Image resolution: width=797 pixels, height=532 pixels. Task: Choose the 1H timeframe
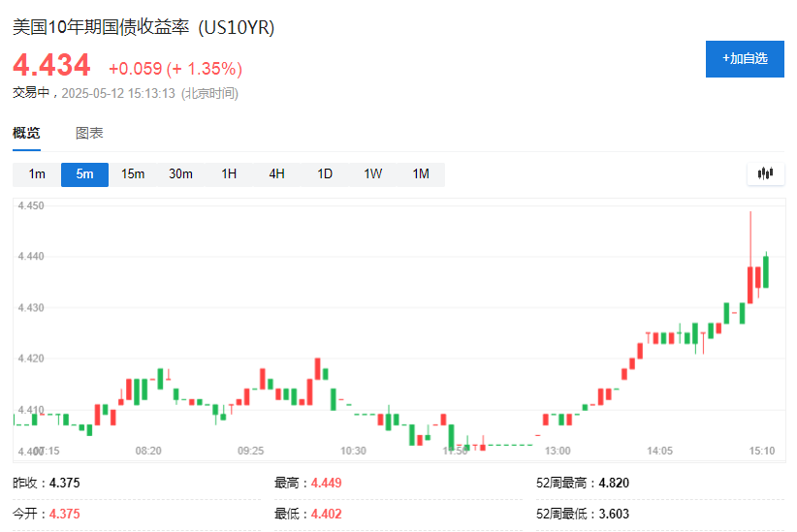[x=229, y=174]
